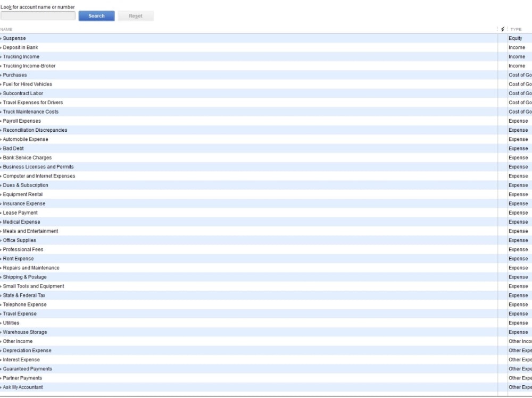The height and width of the screenshot is (398, 532).
Task: Select the Shipping & Postage account
Action: (x=25, y=277)
